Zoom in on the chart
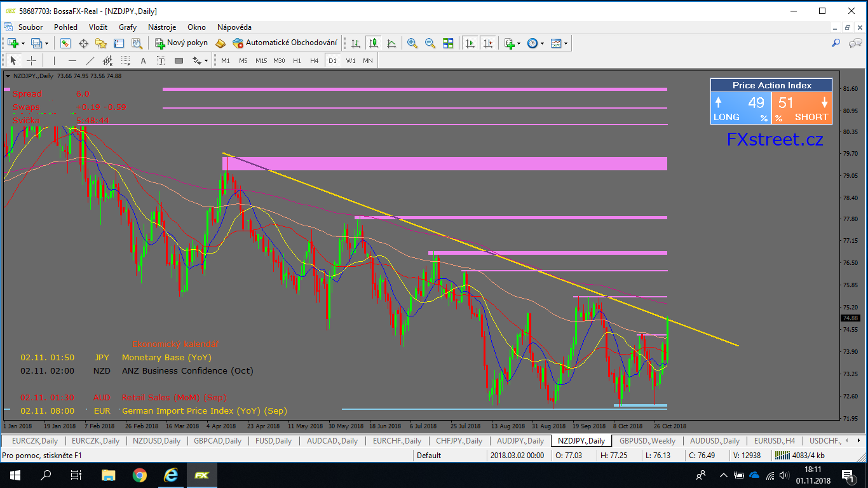The height and width of the screenshot is (488, 868). click(x=412, y=43)
